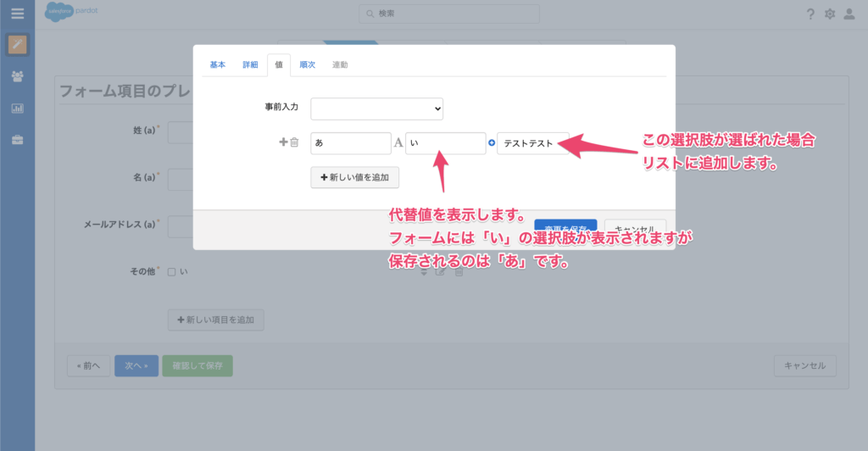
Task: Open the hamburger menu in the sidebar
Action: click(x=17, y=14)
